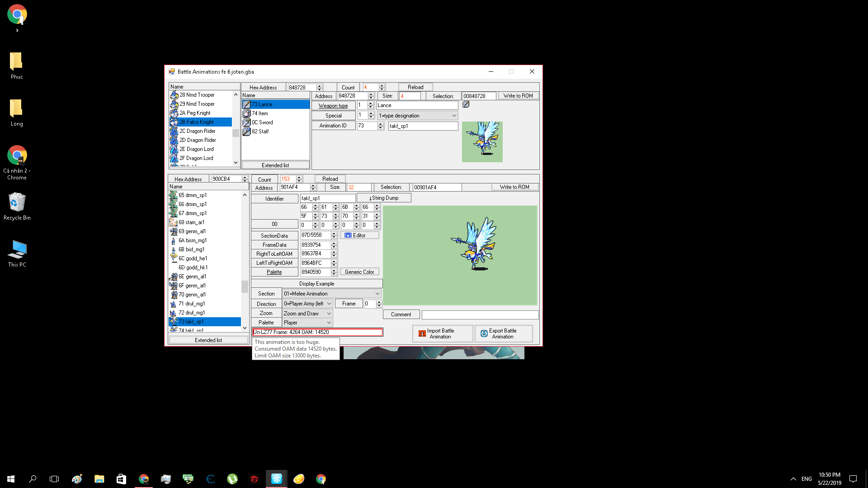Screen dimensions: 868x488
Task: Click the Export Battle Animation button
Action: pos(504,333)
